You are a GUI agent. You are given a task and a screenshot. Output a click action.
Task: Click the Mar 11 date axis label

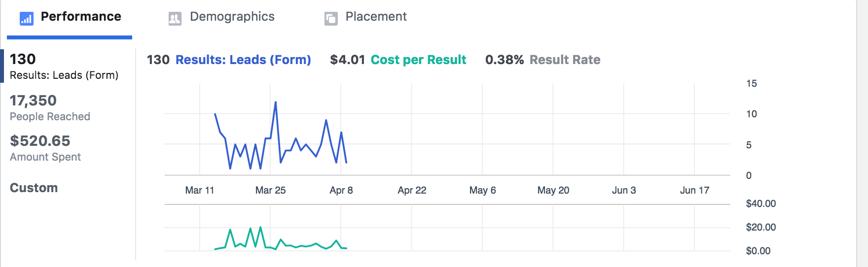pos(200,190)
